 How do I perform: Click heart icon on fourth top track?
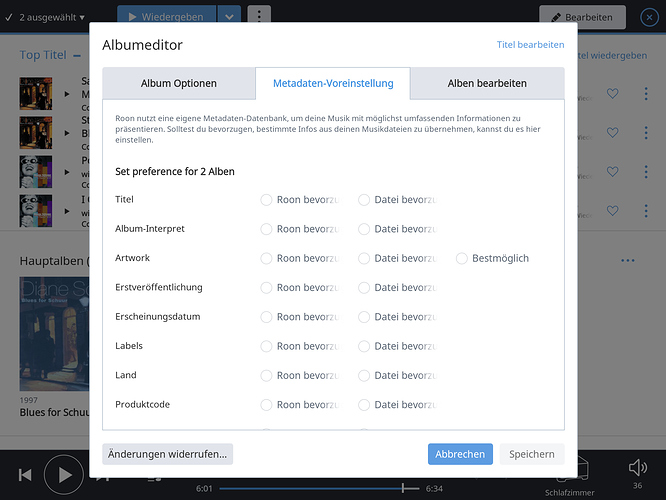click(612, 210)
